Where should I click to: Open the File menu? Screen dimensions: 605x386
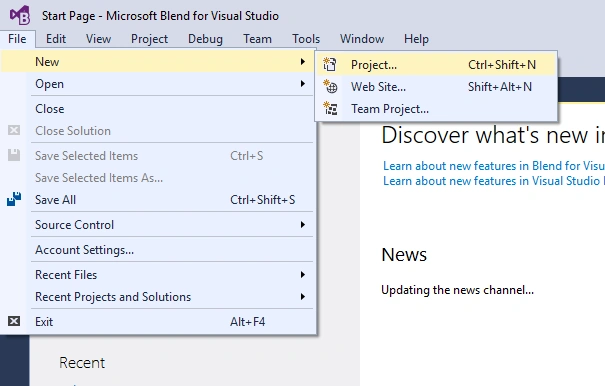coord(17,39)
